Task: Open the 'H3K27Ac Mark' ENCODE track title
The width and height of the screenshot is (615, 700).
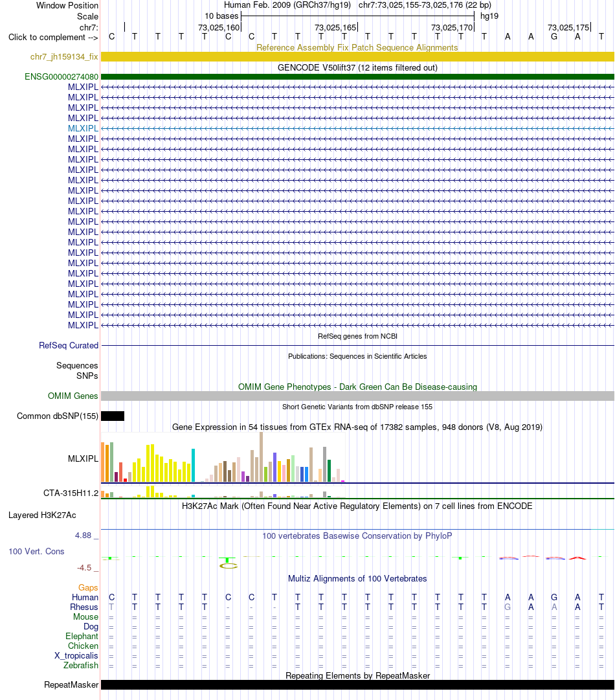Action: pyautogui.click(x=357, y=506)
